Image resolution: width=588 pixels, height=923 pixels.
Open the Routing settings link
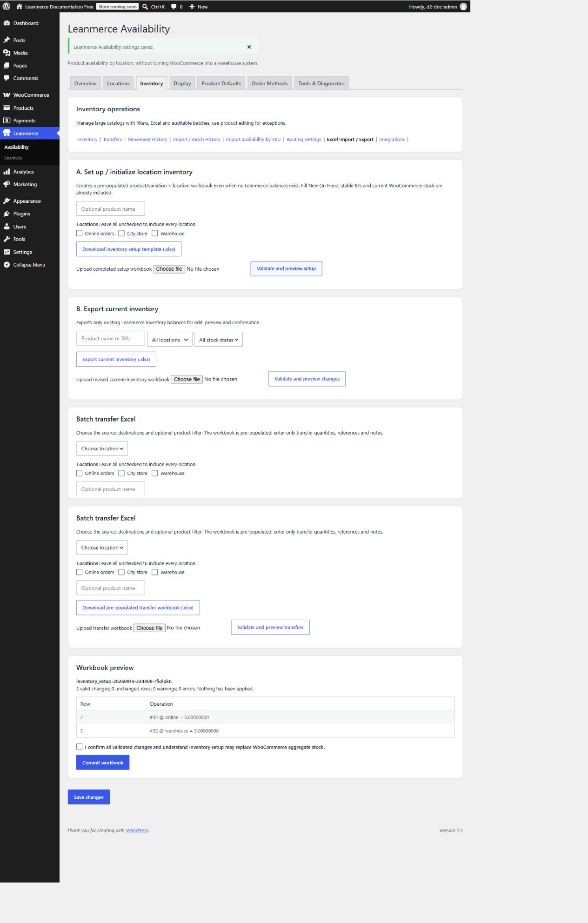tap(304, 140)
